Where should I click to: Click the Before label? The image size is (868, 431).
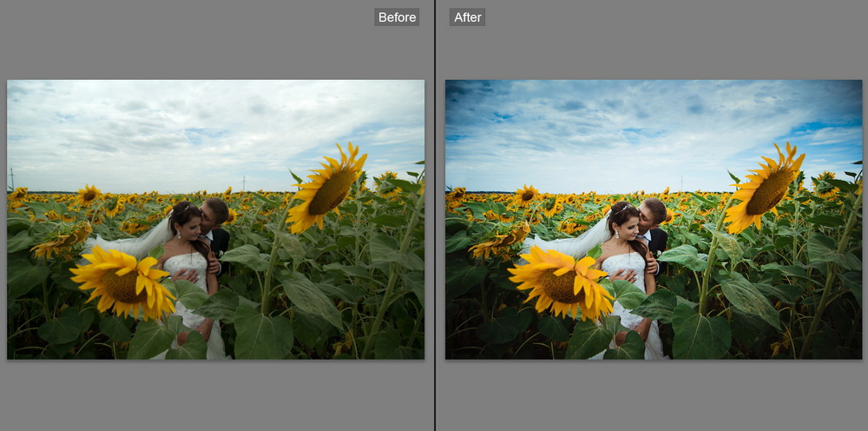397,17
